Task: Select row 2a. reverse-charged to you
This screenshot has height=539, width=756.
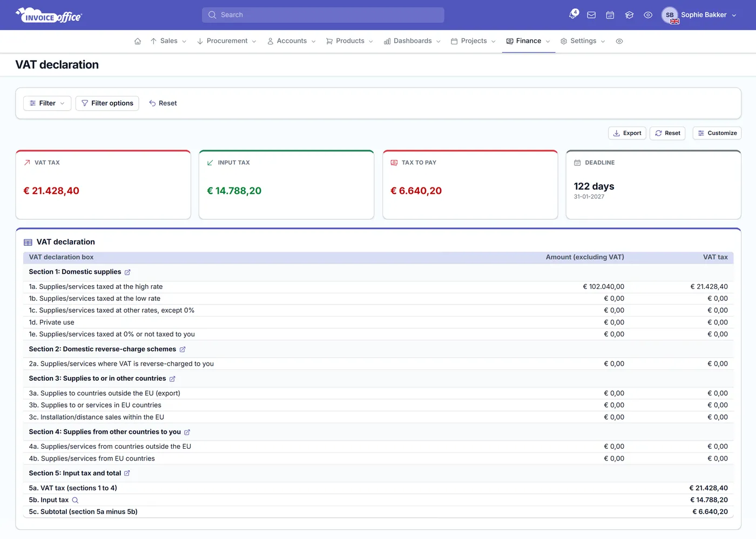Action: [x=378, y=364]
